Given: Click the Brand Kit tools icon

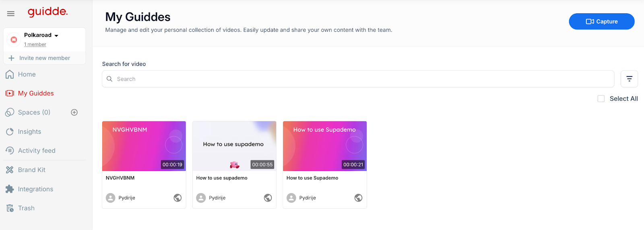Looking at the screenshot, I should [x=10, y=170].
